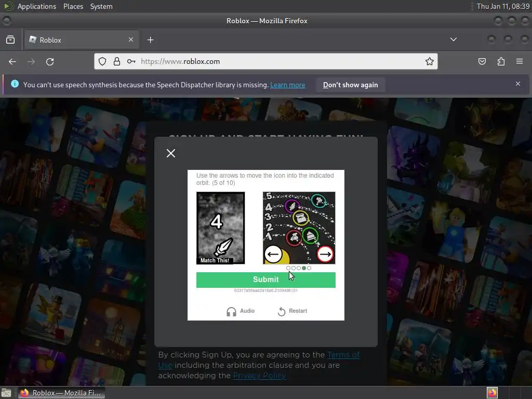This screenshot has height=399, width=532.
Task: Click the headphones icon next to Audio
Action: [x=231, y=312]
